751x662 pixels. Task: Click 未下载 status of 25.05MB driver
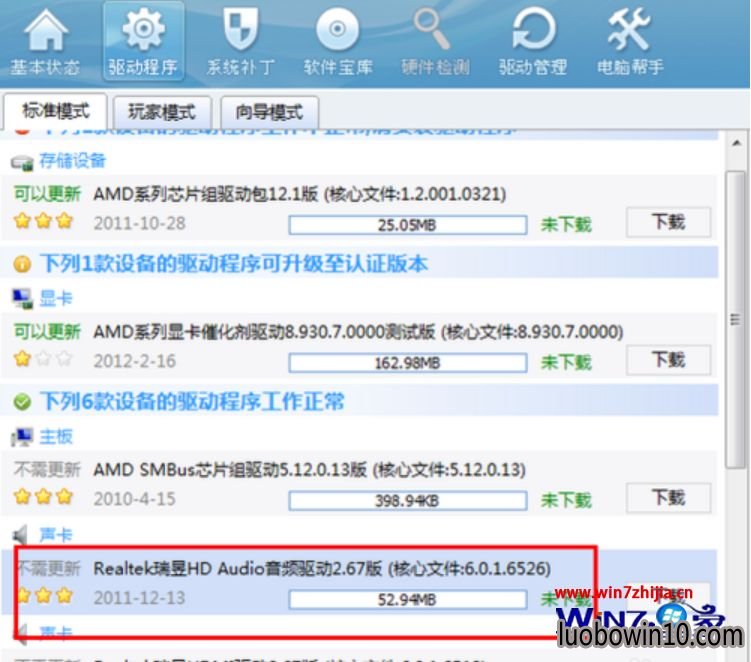[566, 224]
